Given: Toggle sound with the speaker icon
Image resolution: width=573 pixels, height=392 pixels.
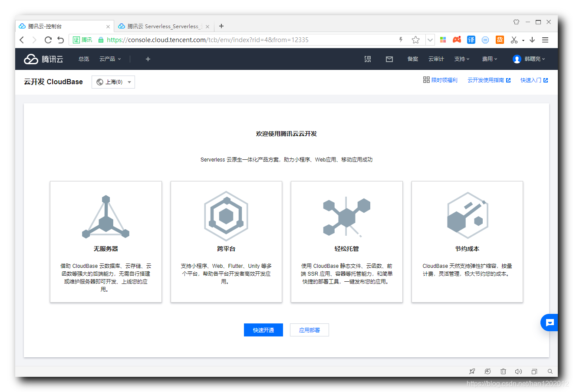Looking at the screenshot, I should coord(518,372).
